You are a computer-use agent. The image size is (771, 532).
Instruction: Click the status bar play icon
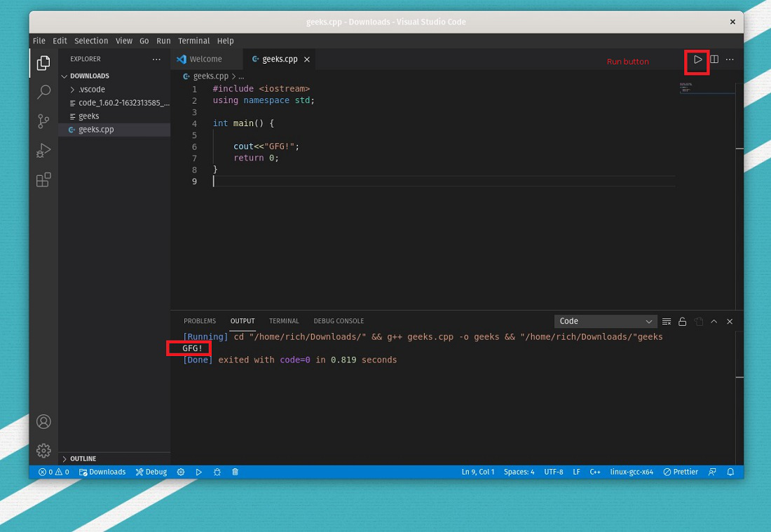pyautogui.click(x=198, y=472)
